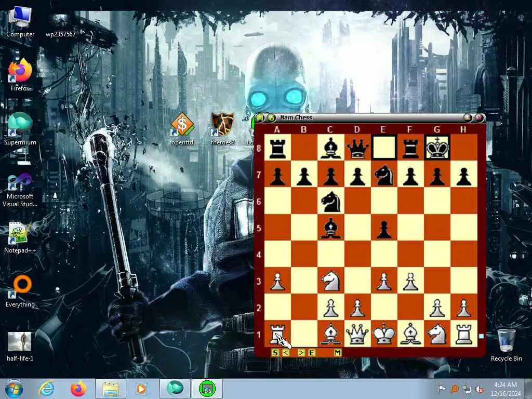Screen dimensions: 532x399
Task: Click the black rook on f8
Action: pyautogui.click(x=410, y=148)
